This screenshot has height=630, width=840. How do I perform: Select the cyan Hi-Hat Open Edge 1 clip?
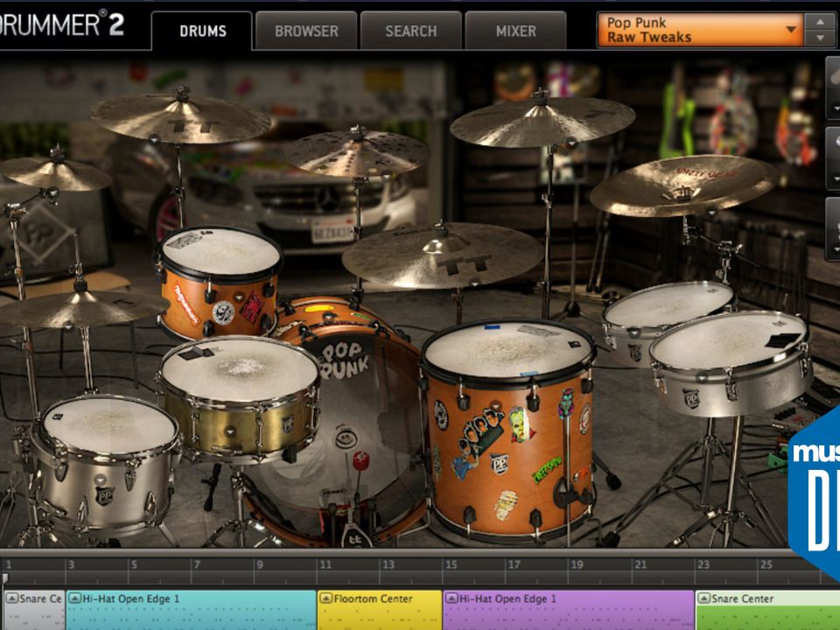pyautogui.click(x=191, y=610)
